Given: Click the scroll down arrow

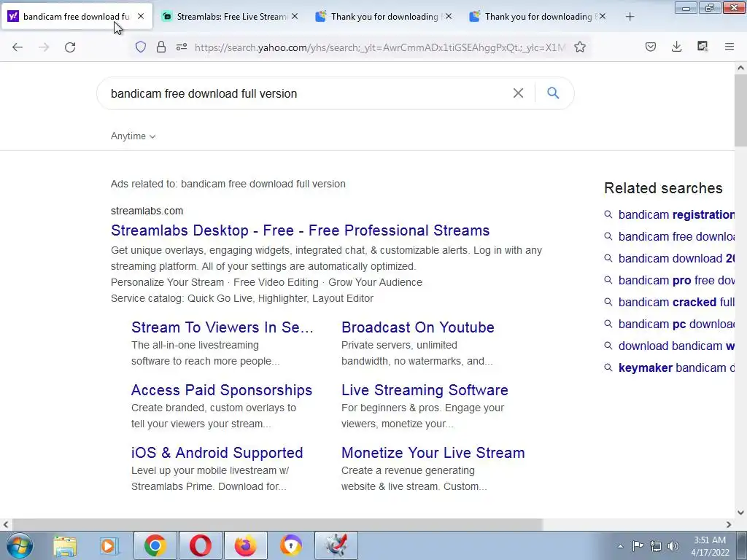Looking at the screenshot, I should [740, 513].
